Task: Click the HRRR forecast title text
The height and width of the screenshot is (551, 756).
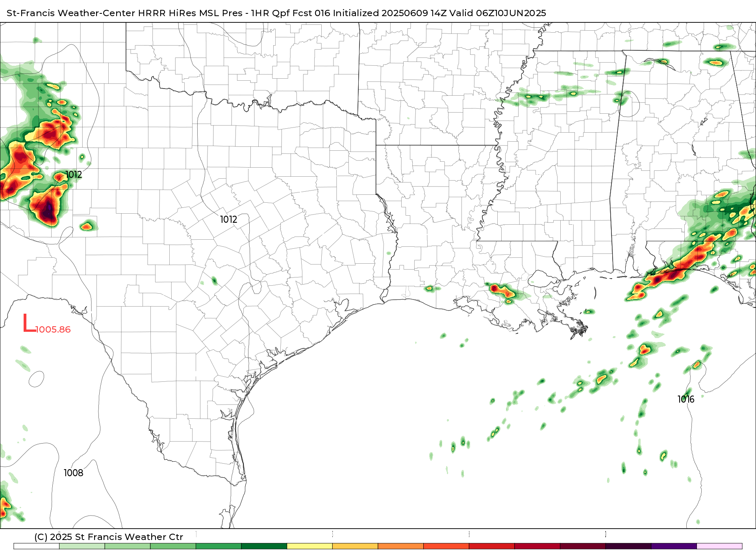Action: [x=276, y=13]
